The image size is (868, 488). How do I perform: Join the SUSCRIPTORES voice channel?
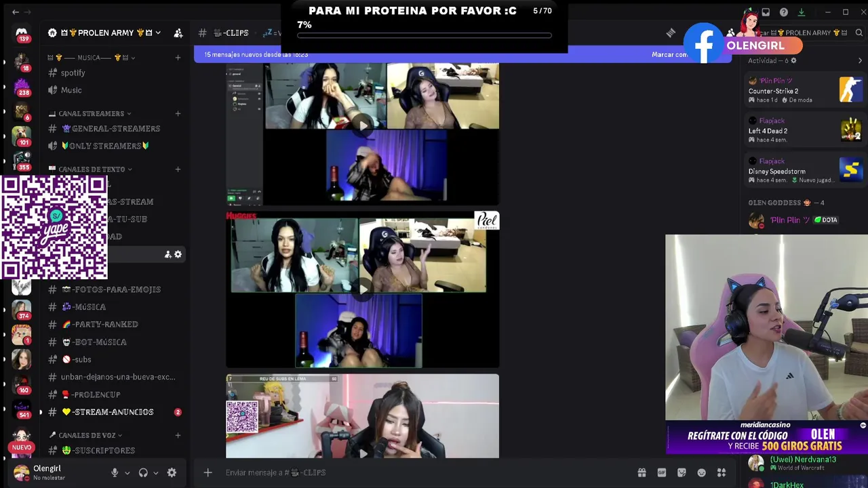[x=114, y=450]
